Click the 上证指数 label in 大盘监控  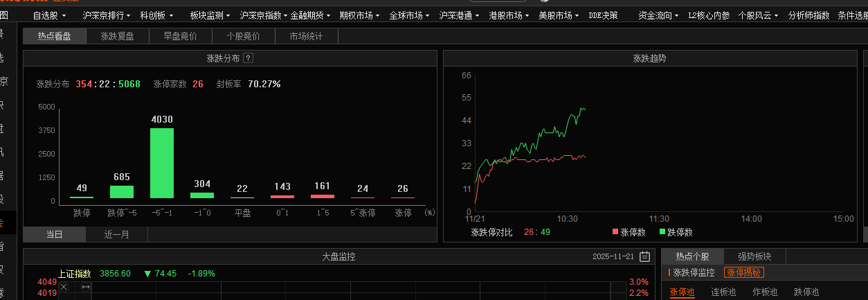tap(75, 274)
